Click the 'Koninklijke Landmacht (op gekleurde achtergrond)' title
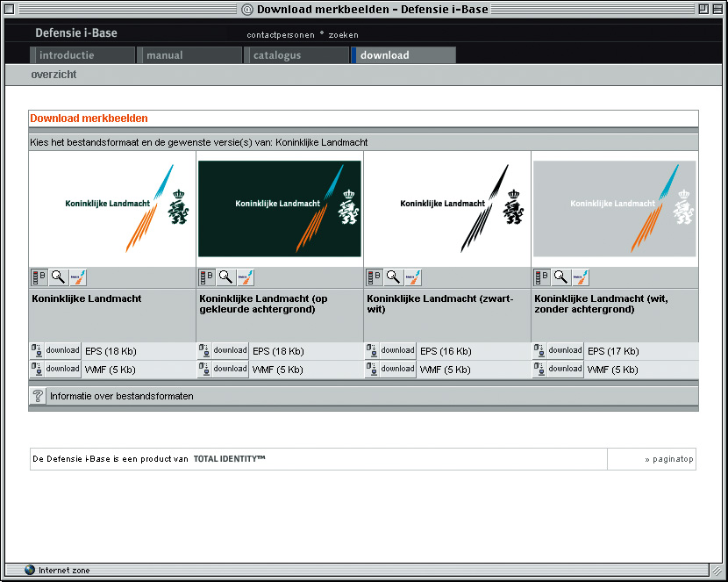 tap(263, 304)
